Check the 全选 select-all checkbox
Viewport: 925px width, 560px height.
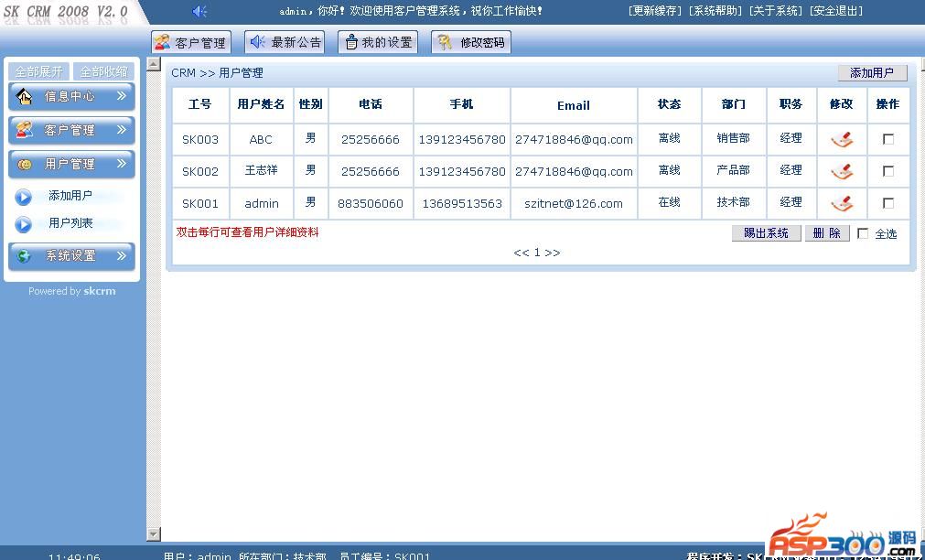pos(863,233)
